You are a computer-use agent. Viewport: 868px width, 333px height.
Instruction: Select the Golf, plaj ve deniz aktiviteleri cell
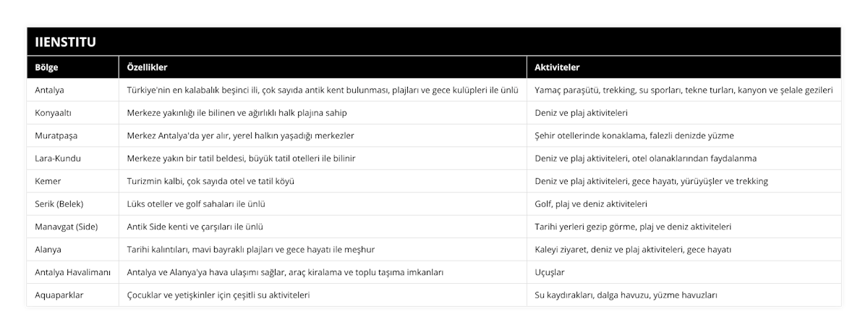tap(684, 204)
